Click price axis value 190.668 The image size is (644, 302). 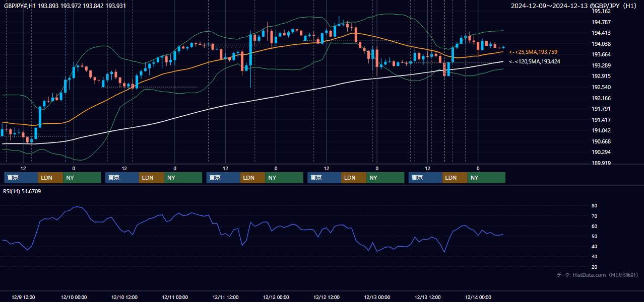601,141
